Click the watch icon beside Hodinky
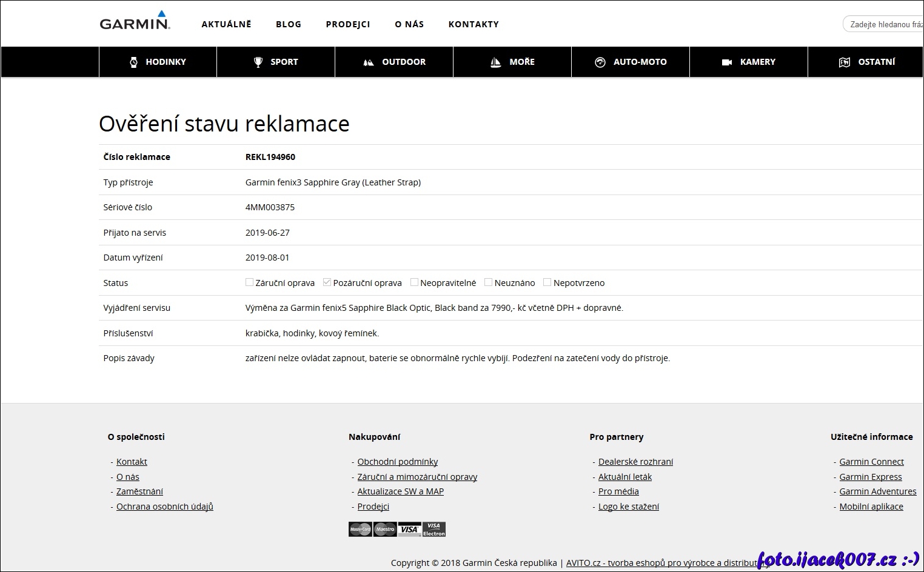This screenshot has height=572, width=924. (x=133, y=62)
